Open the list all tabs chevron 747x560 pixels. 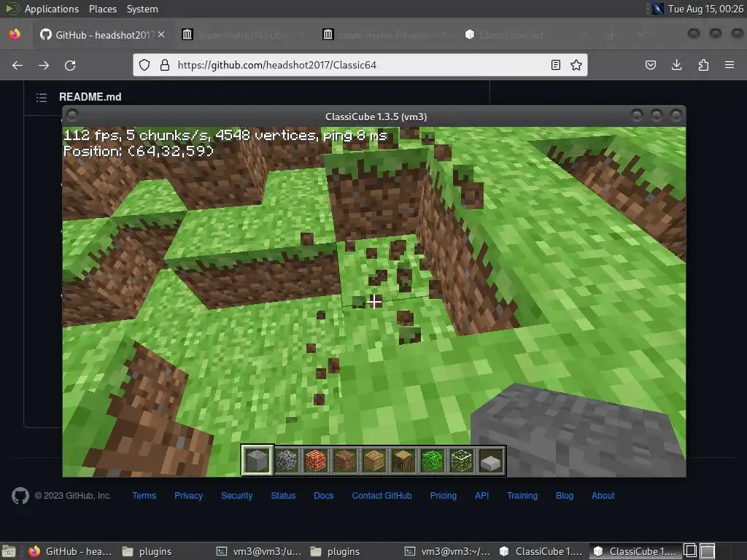(x=641, y=34)
